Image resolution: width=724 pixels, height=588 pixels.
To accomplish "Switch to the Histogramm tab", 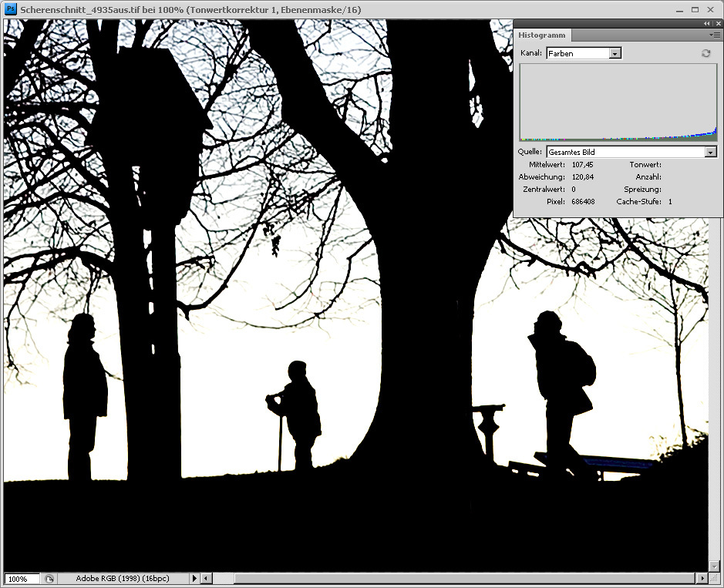I will tap(541, 35).
